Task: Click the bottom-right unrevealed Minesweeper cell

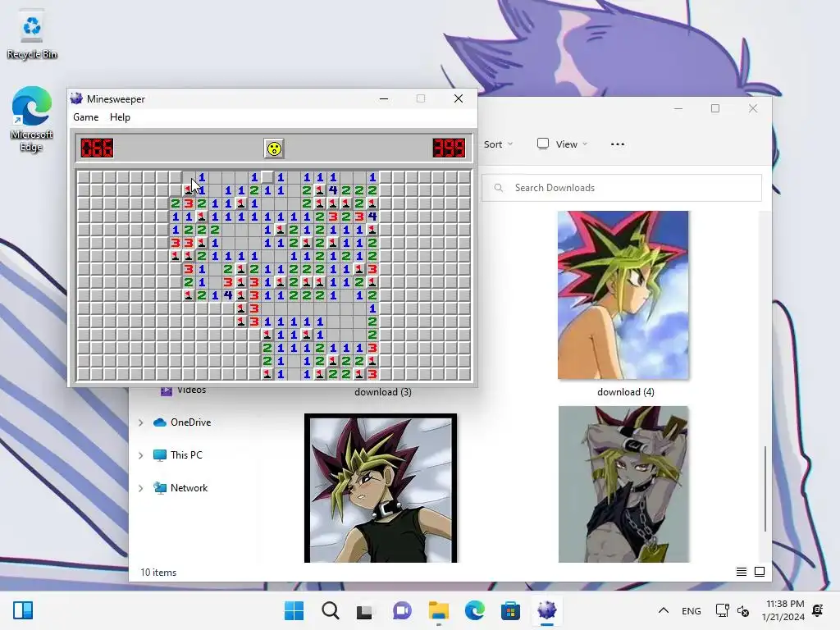Action: click(464, 374)
